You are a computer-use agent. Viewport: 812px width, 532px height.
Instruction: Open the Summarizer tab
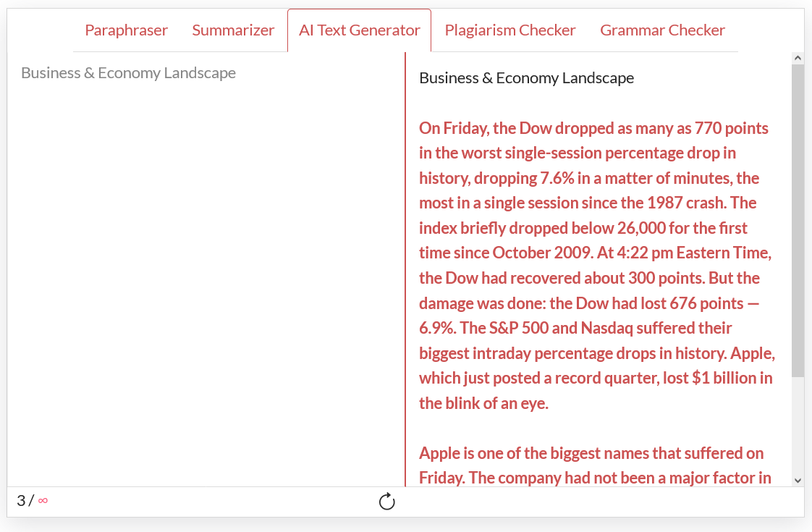pyautogui.click(x=233, y=30)
